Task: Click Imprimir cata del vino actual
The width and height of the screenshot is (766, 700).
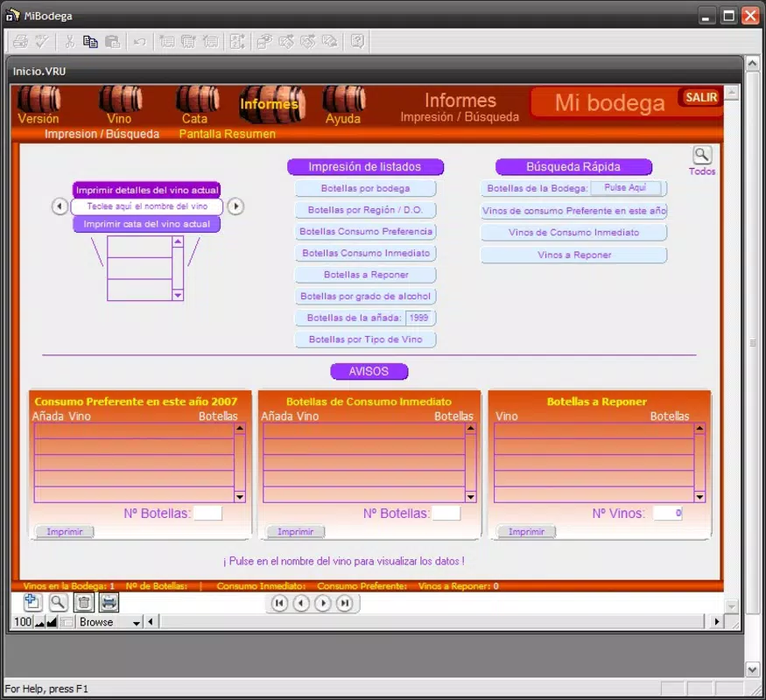Action: pos(146,224)
